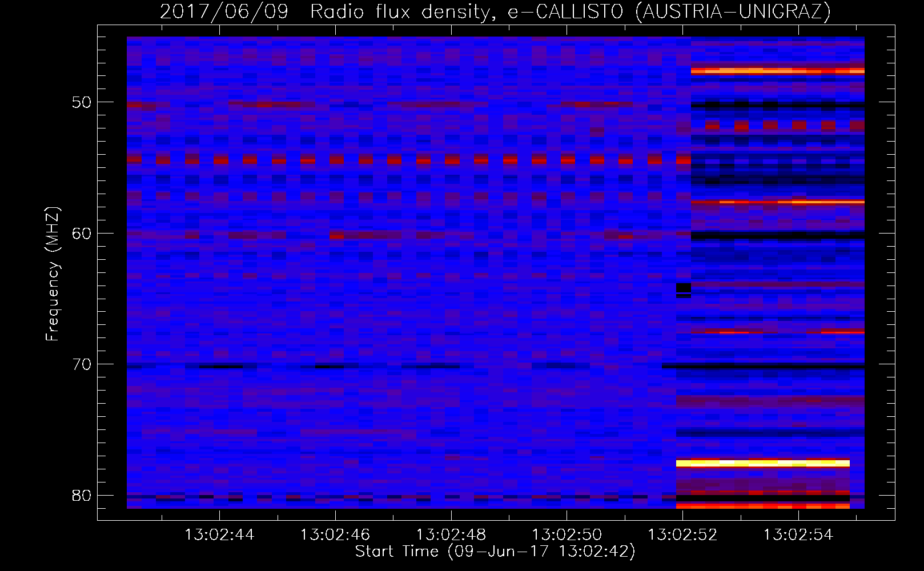Click the time tick label '13:02:52'
The image size is (924, 571).
coord(682,536)
